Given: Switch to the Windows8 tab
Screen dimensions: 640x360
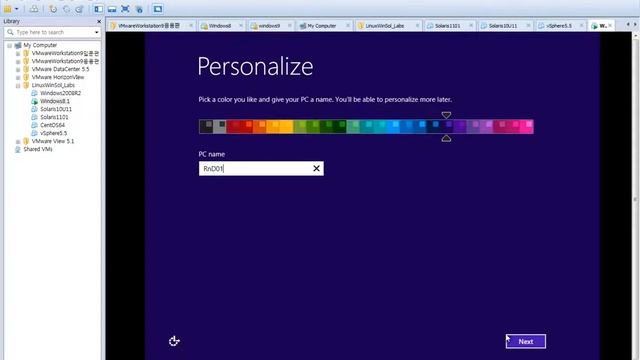Looking at the screenshot, I should click(220, 25).
